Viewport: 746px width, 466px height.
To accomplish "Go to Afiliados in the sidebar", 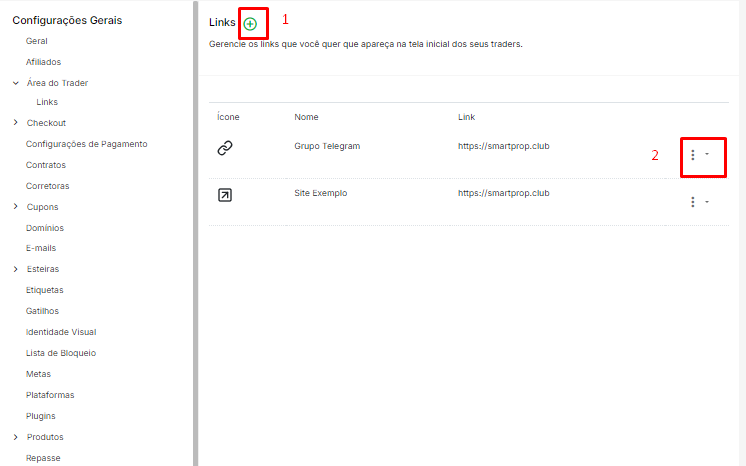I will pyautogui.click(x=43, y=62).
